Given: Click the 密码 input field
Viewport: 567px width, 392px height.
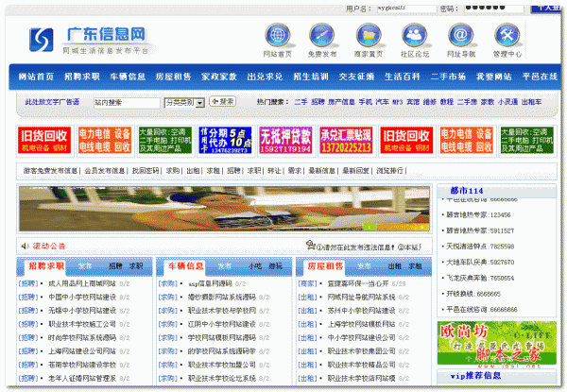Looking at the screenshot, I should (x=494, y=8).
